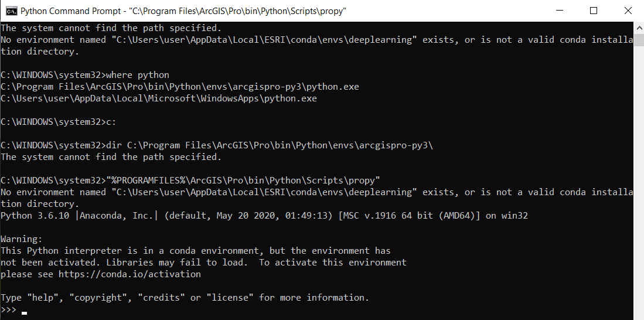This screenshot has width=644, height=320.
Task: Click "not been activated. Libraries may fail" line
Action: [x=203, y=263]
